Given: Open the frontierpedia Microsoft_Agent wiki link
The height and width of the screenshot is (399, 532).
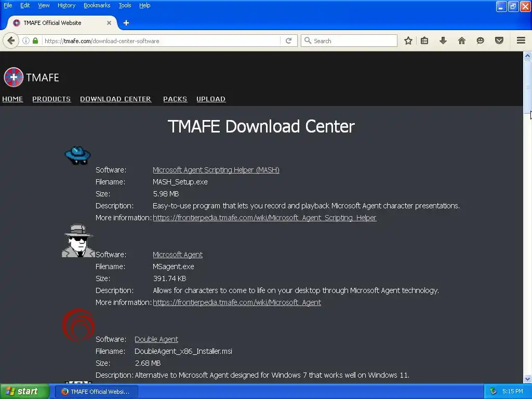Looking at the screenshot, I should click(237, 303).
